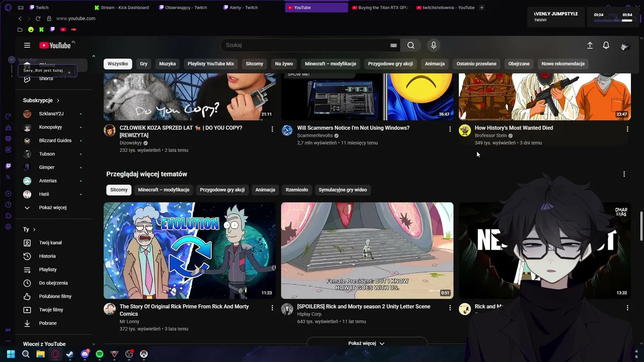Open Windows taskbar search
The width and height of the screenshot is (644, 362).
(x=26, y=354)
